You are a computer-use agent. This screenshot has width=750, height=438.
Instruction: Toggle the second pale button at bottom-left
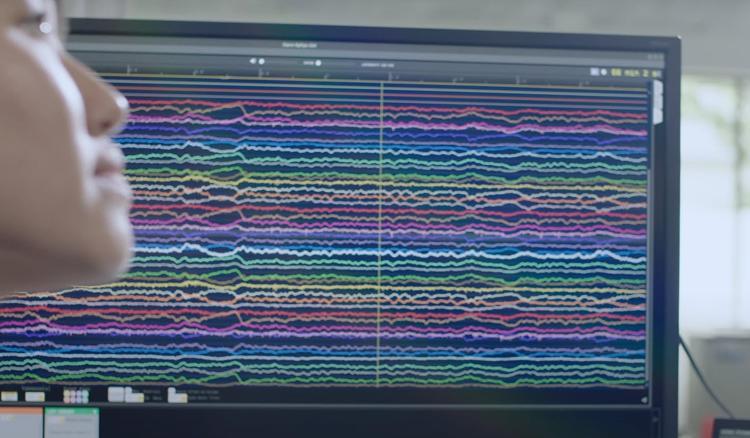click(x=35, y=396)
